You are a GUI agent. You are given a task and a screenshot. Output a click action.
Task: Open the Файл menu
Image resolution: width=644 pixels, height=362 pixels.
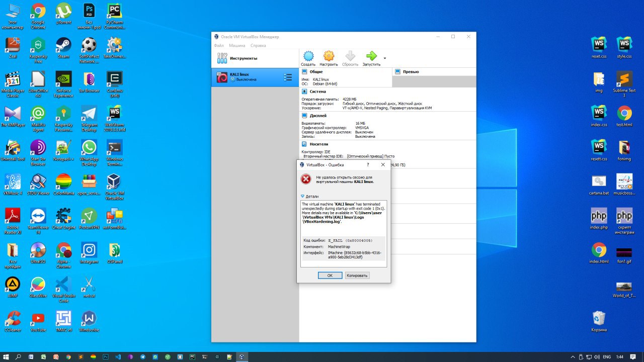point(218,45)
